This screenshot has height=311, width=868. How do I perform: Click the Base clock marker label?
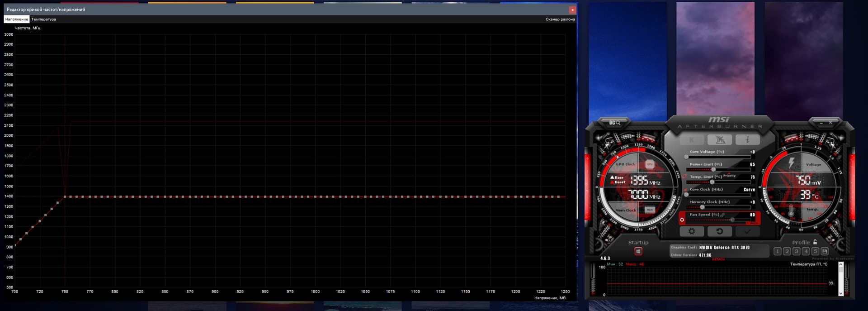point(617,177)
